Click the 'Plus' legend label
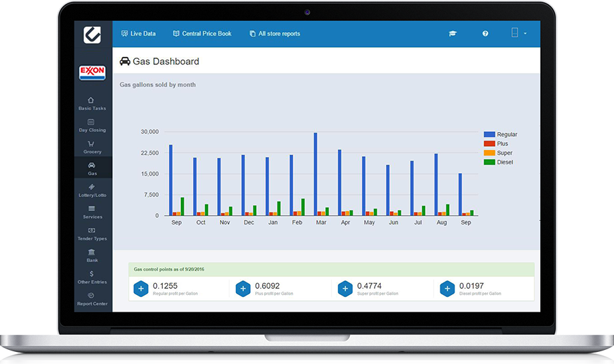The height and width of the screenshot is (364, 614). tap(503, 143)
